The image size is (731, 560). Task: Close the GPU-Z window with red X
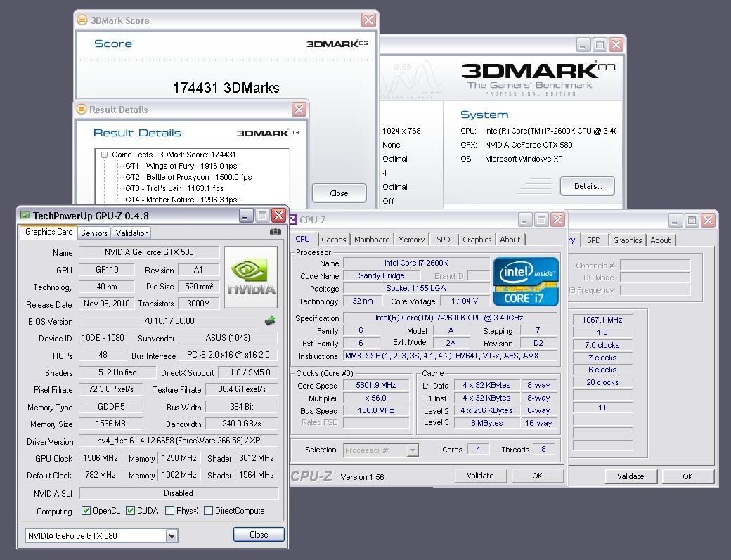coord(279,215)
